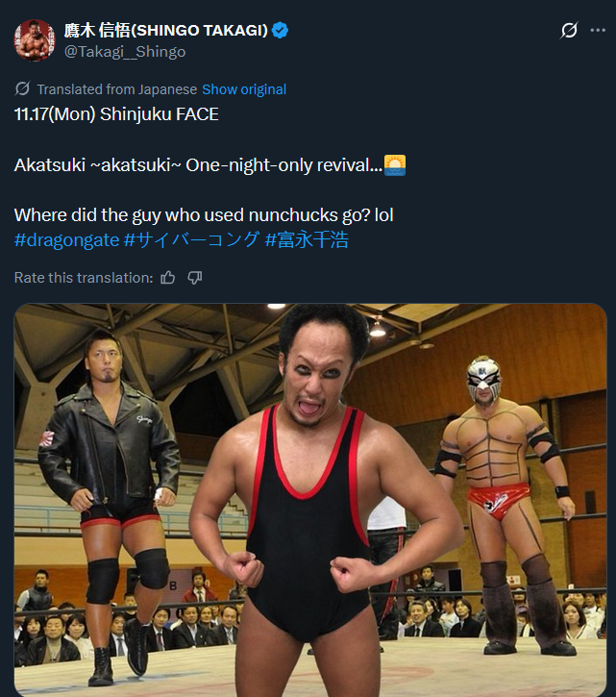
Task: Open the #dragongate hashtag
Action: pyautogui.click(x=66, y=240)
